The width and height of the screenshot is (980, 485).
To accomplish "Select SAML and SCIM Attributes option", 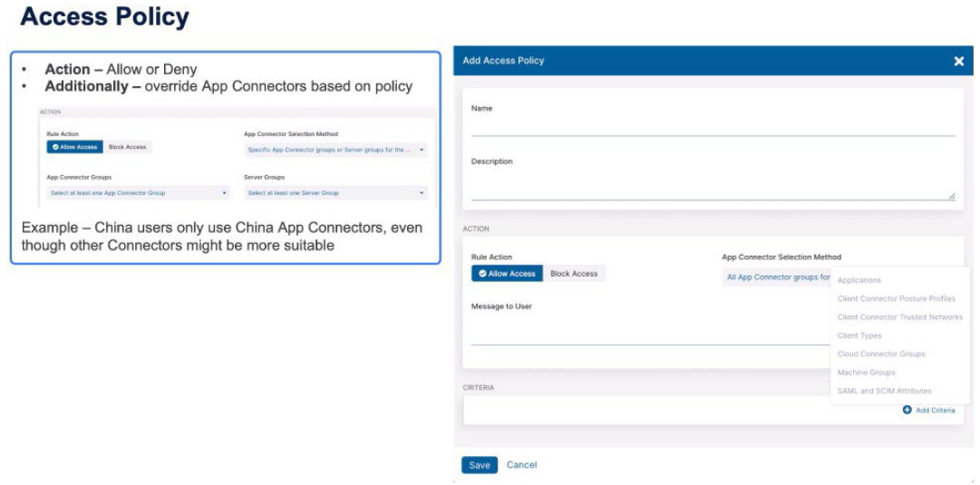I will click(884, 391).
